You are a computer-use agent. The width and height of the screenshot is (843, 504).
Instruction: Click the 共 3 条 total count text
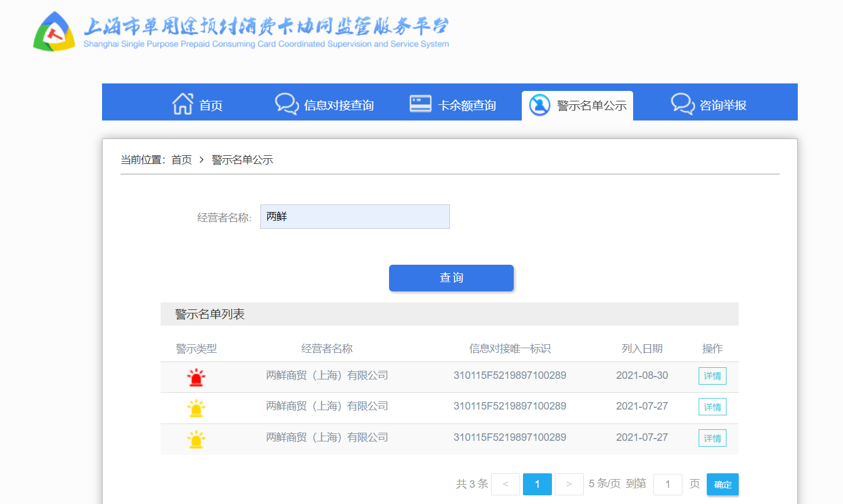472,484
